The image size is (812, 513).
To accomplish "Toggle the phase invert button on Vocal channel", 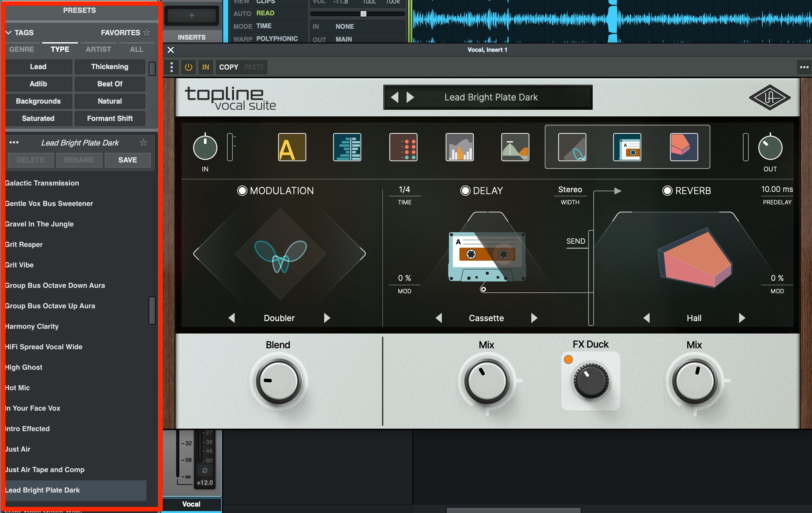I will point(204,470).
